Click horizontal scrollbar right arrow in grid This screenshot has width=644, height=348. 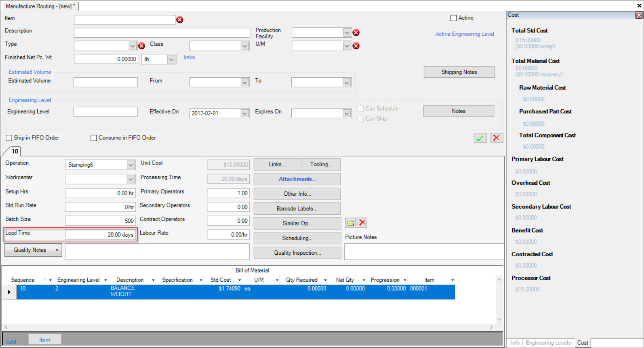pyautogui.click(x=491, y=327)
